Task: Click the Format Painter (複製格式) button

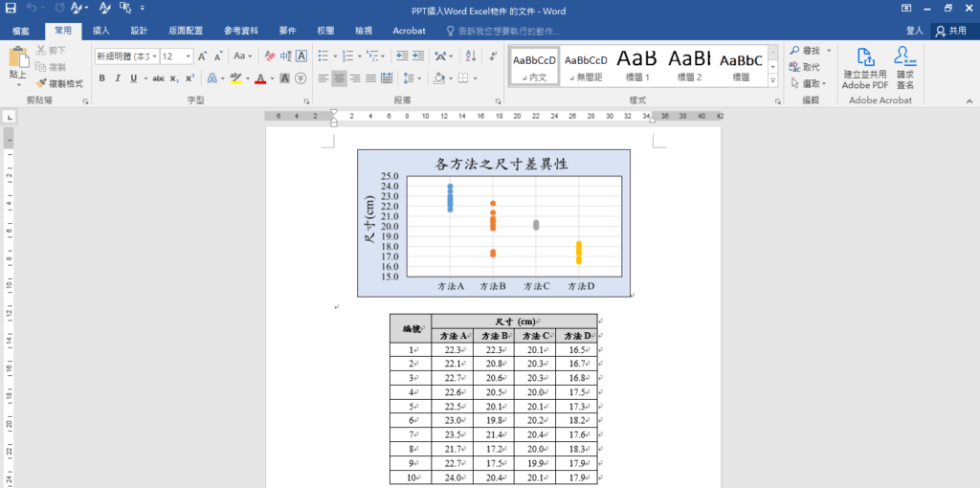Action: pyautogui.click(x=59, y=83)
